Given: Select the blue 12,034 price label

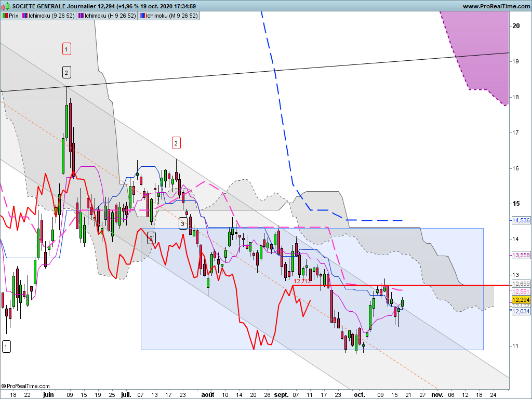Looking at the screenshot, I should [521, 311].
